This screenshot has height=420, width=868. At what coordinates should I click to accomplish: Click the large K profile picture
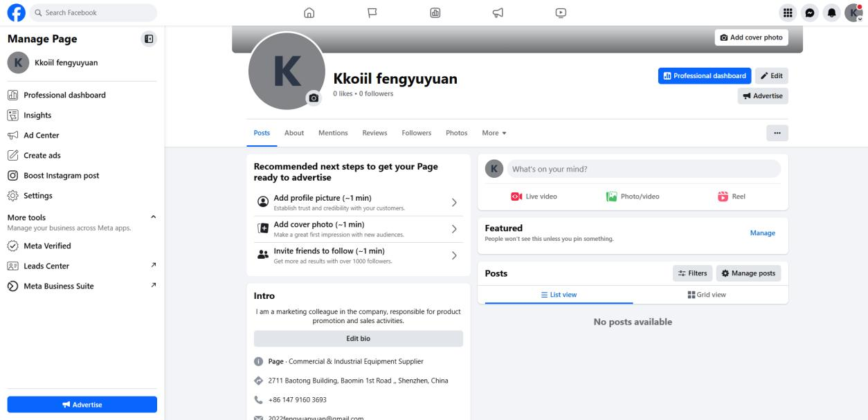[x=287, y=70]
